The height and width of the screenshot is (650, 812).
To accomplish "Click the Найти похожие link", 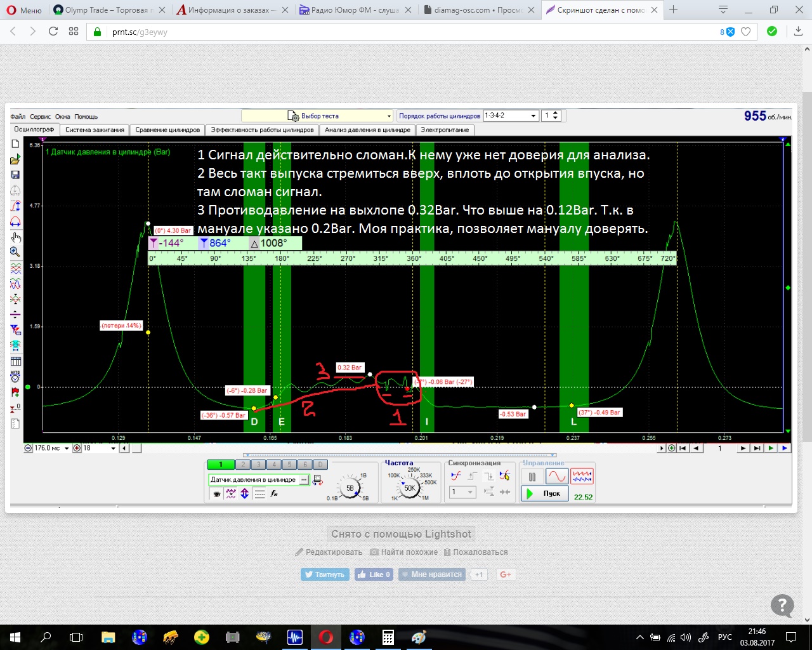I will point(404,552).
